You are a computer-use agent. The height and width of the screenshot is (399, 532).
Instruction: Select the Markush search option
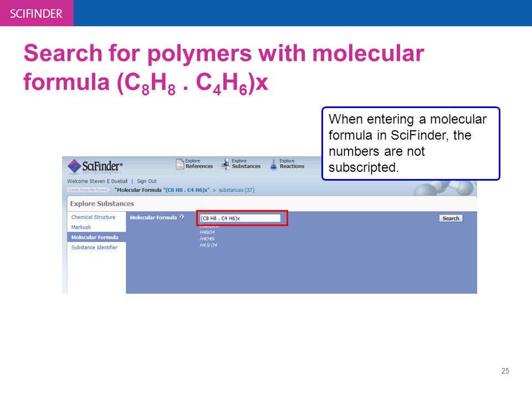[x=81, y=227]
